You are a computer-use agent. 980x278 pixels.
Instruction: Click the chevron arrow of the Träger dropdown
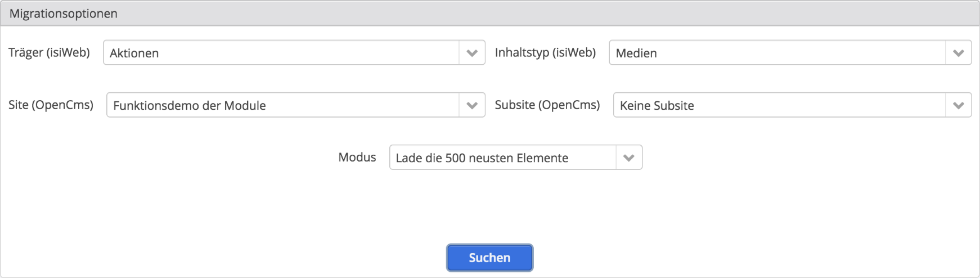tap(472, 53)
